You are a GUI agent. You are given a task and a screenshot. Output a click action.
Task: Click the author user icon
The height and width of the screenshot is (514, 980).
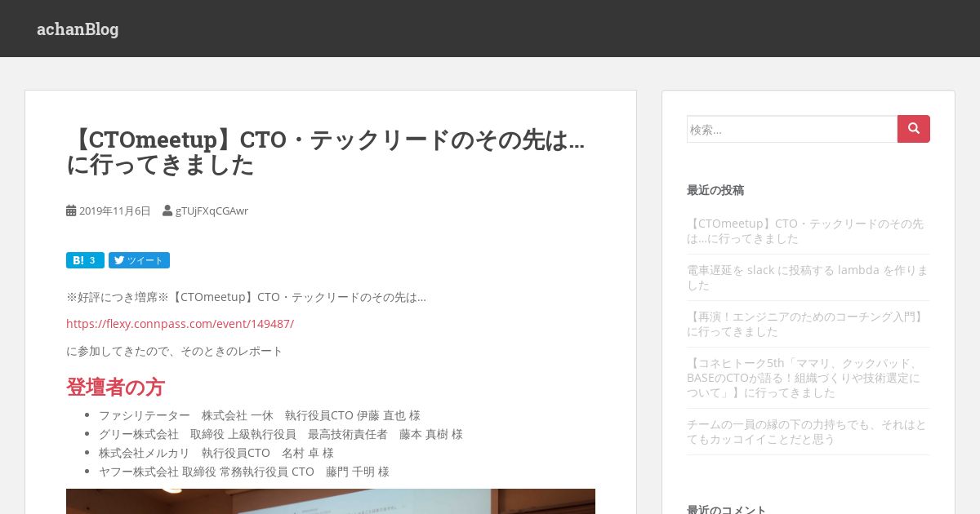[167, 210]
